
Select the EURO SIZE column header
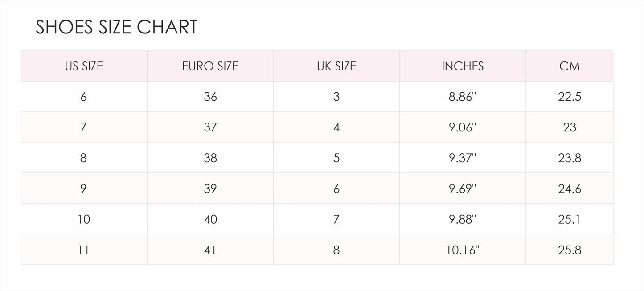click(210, 66)
